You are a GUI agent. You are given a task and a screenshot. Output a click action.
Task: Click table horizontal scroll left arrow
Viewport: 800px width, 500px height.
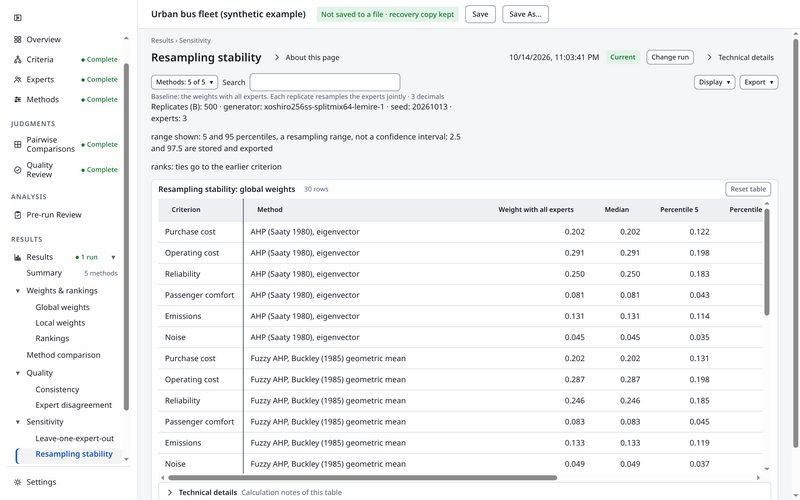coord(163,478)
